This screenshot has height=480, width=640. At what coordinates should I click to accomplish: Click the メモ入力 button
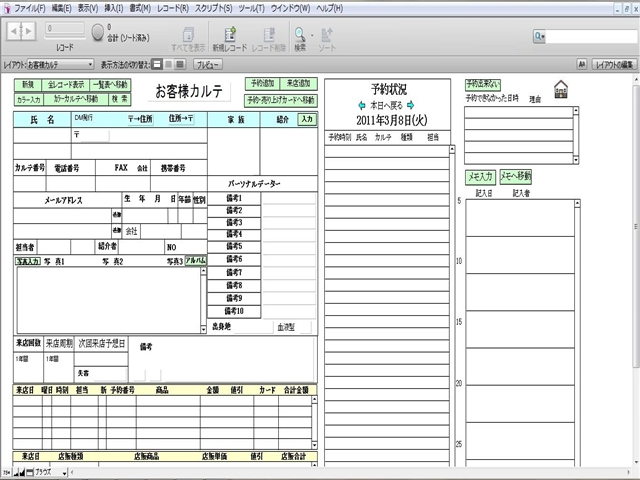(480, 176)
